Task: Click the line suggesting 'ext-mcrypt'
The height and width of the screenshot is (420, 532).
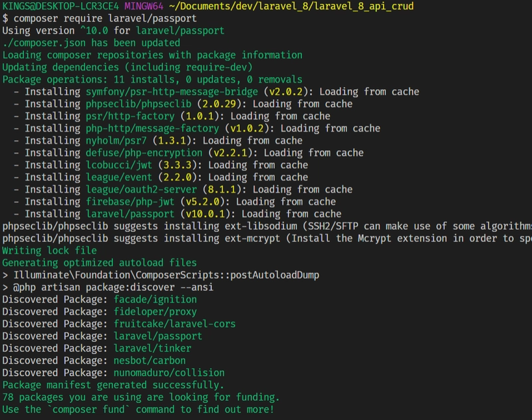Action: 267,238
